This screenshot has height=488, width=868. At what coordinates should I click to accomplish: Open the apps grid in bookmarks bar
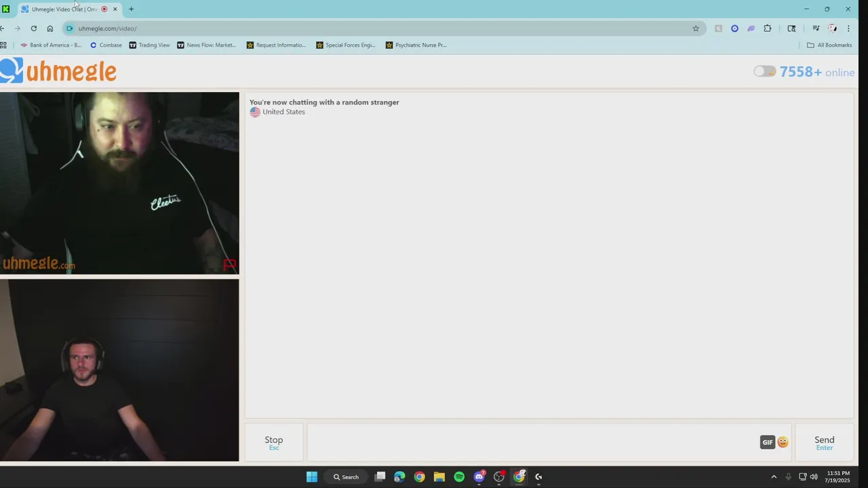pyautogui.click(x=3, y=45)
